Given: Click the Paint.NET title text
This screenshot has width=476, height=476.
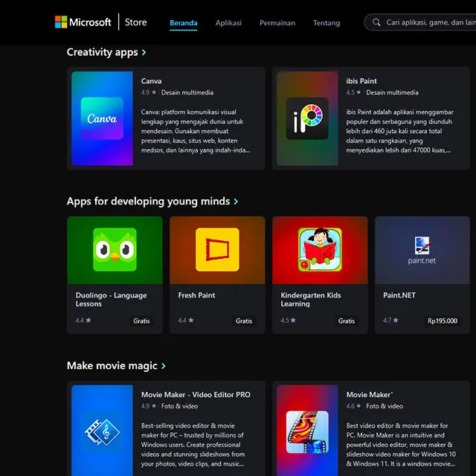Looking at the screenshot, I should tap(399, 295).
